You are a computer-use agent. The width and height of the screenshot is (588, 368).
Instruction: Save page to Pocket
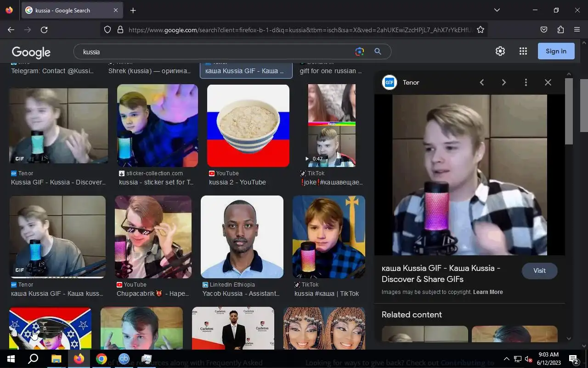click(x=544, y=29)
